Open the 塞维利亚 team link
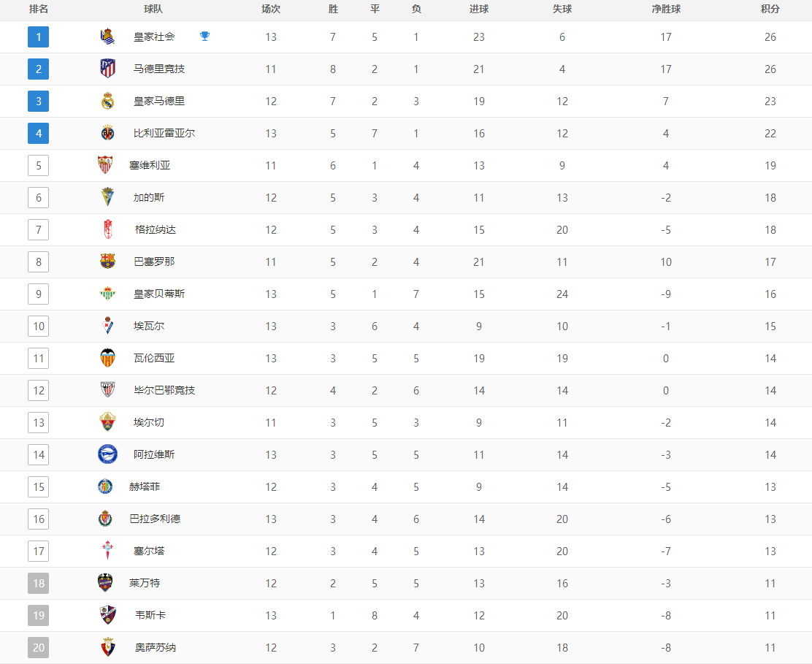Screen dimensions: 812x664 150,165
